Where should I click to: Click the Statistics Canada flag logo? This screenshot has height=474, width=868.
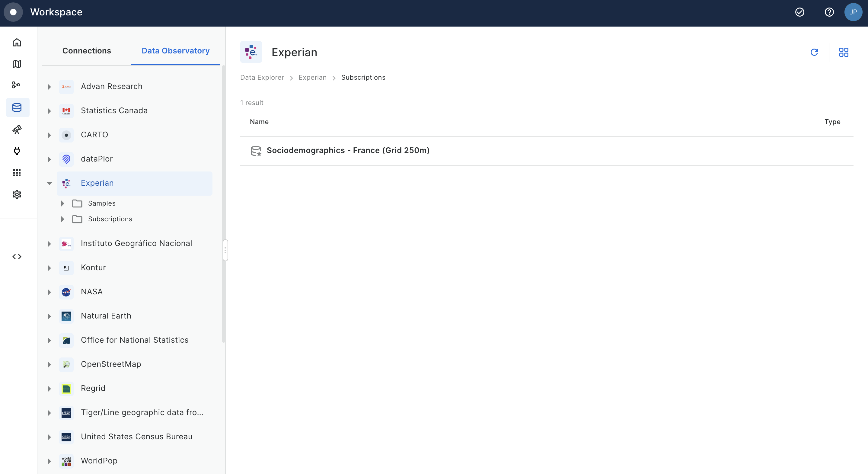click(66, 111)
